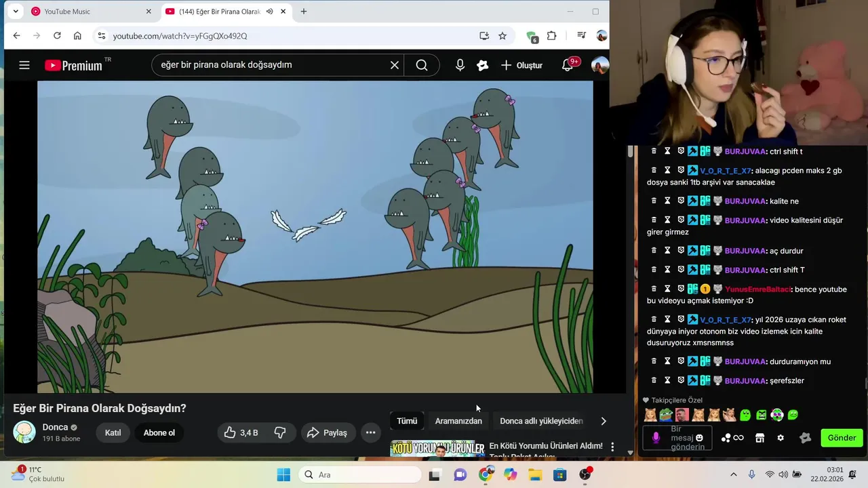Open Windows Start menu

pyautogui.click(x=283, y=474)
